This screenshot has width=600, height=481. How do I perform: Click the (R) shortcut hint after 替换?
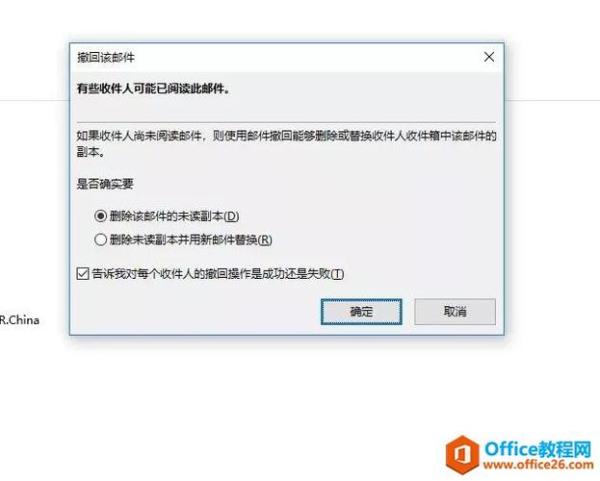265,240
